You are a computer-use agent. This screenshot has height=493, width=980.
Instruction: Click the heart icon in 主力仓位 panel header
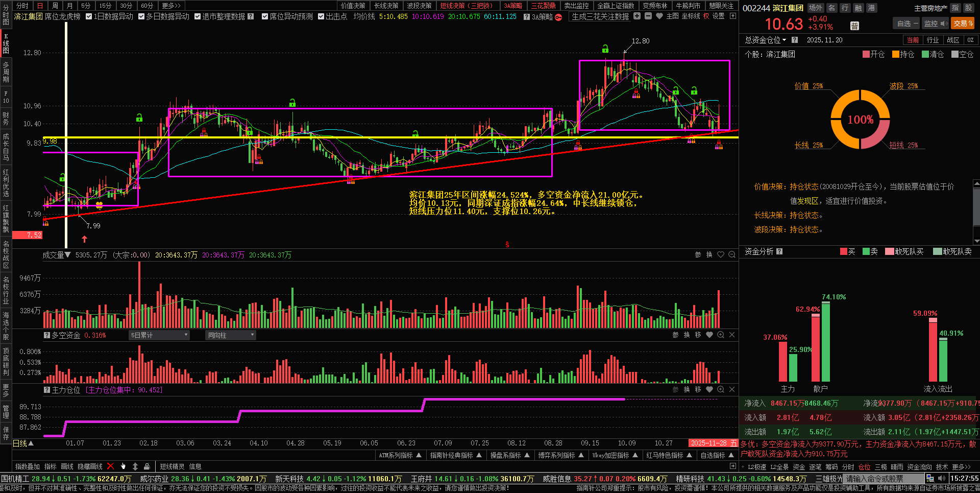pyautogui.click(x=709, y=389)
